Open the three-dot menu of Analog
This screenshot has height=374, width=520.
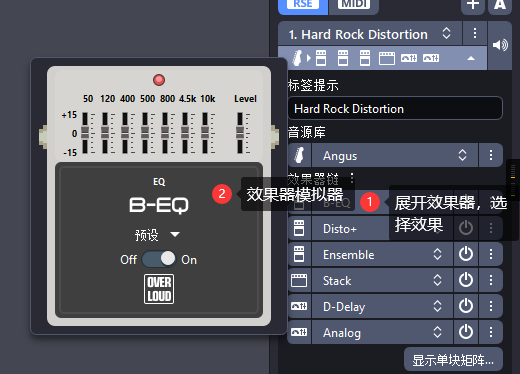click(491, 332)
